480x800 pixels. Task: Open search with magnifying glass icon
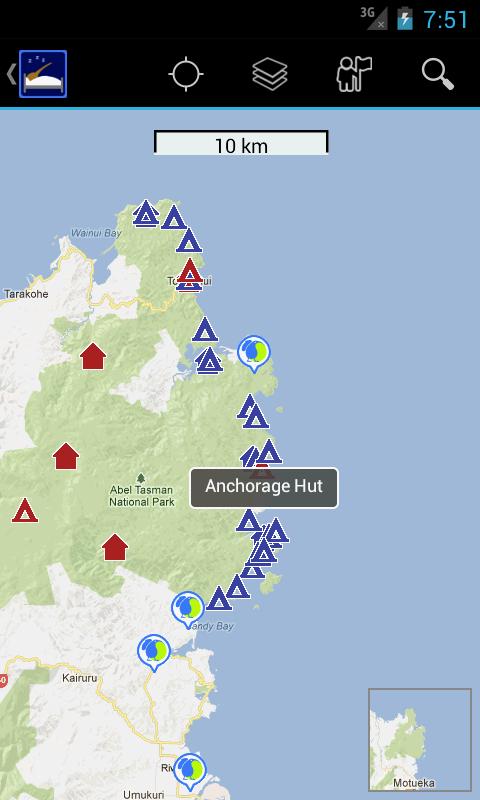click(x=438, y=74)
